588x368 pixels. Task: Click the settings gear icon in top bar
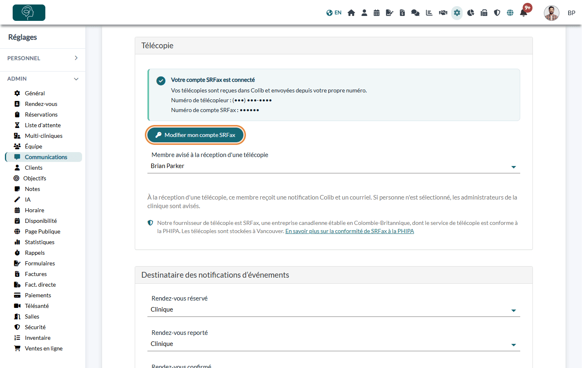point(457,13)
